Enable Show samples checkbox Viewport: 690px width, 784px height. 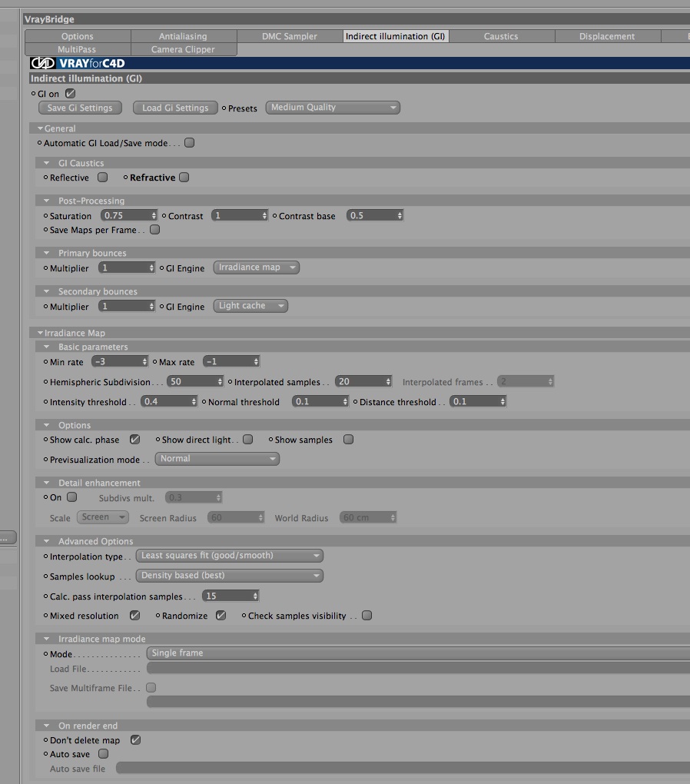click(x=349, y=440)
